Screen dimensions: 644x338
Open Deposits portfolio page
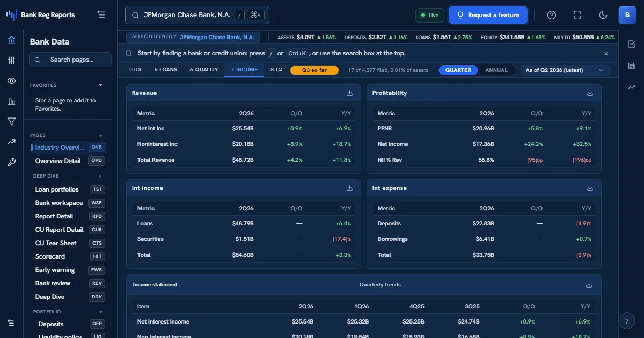(69, 324)
